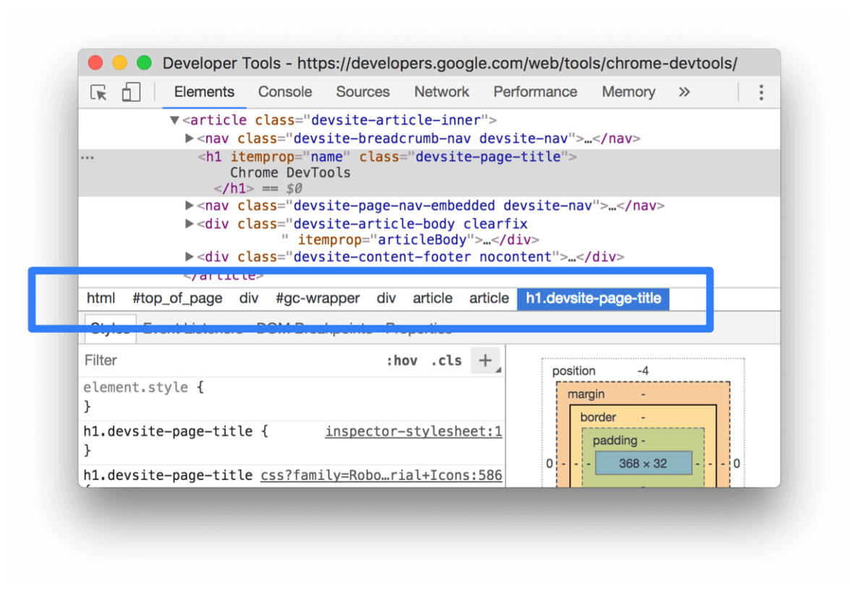The height and width of the screenshot is (595, 868).
Task: Click the 368 × 32 content box
Action: 643,463
